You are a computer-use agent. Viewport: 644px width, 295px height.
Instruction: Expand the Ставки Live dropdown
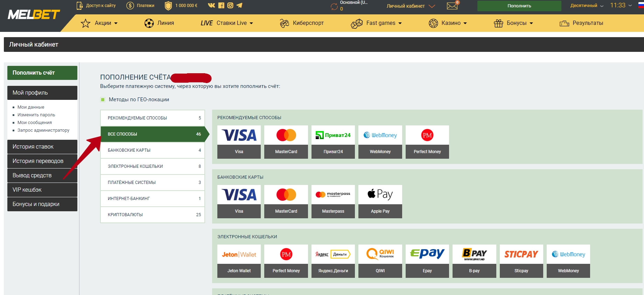pyautogui.click(x=227, y=23)
